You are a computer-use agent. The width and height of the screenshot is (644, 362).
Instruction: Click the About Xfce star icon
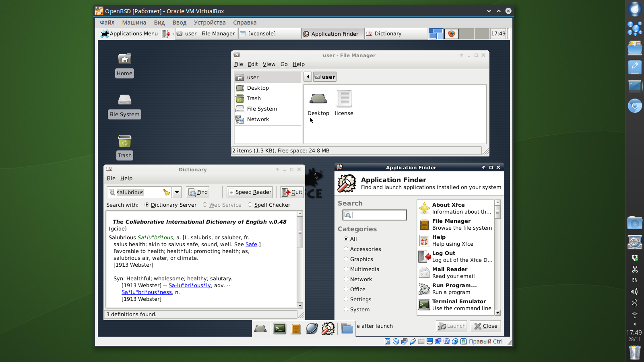tap(424, 208)
